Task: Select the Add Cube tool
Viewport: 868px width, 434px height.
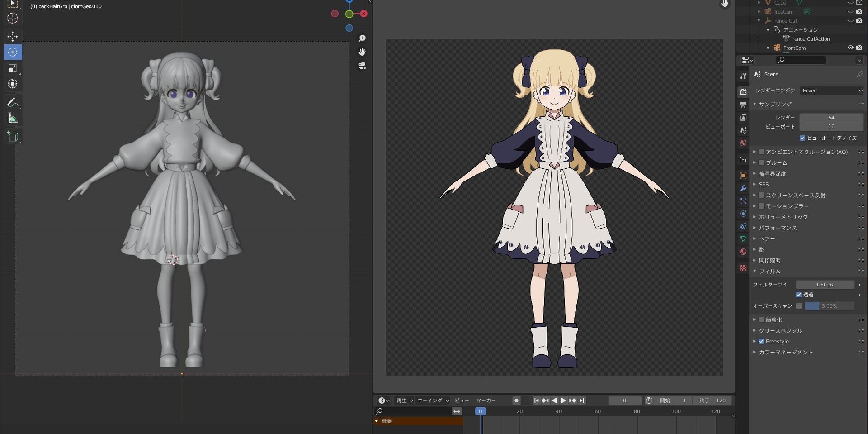Action: (13, 136)
